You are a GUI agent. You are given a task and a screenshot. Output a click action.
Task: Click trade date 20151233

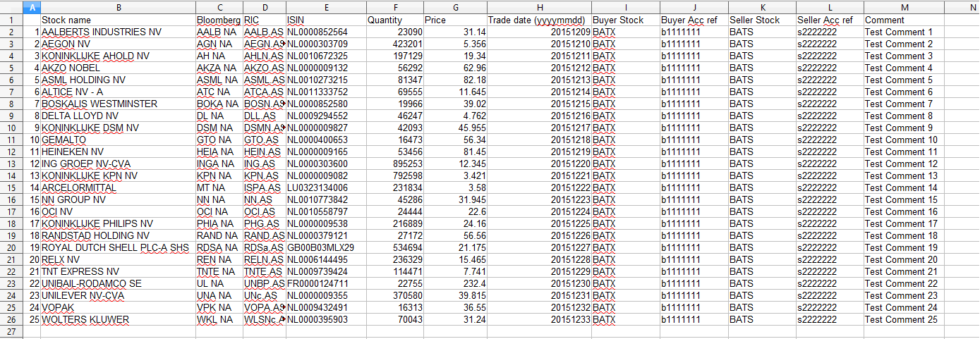[539, 319]
